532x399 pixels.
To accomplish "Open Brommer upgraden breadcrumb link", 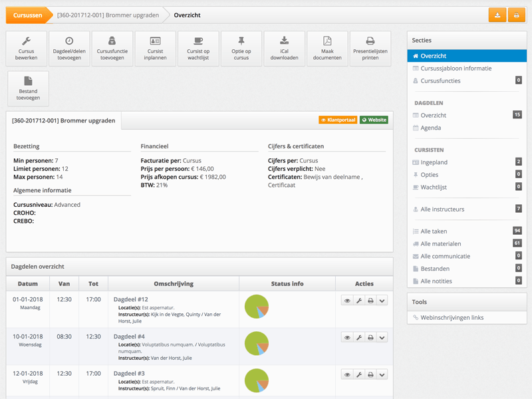I will click(108, 15).
